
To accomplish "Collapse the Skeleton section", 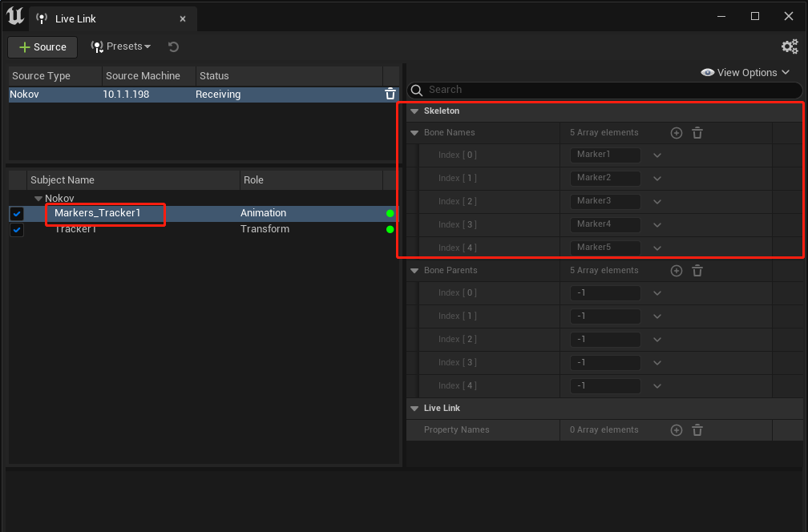I will (415, 111).
